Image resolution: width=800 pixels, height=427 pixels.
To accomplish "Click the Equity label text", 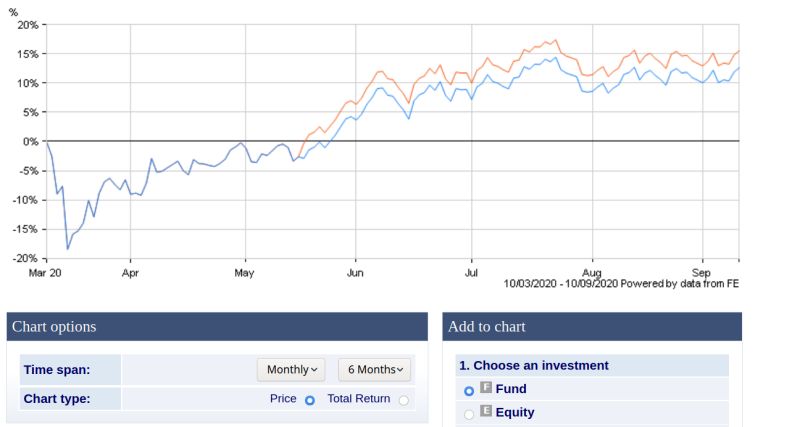I will 515,412.
